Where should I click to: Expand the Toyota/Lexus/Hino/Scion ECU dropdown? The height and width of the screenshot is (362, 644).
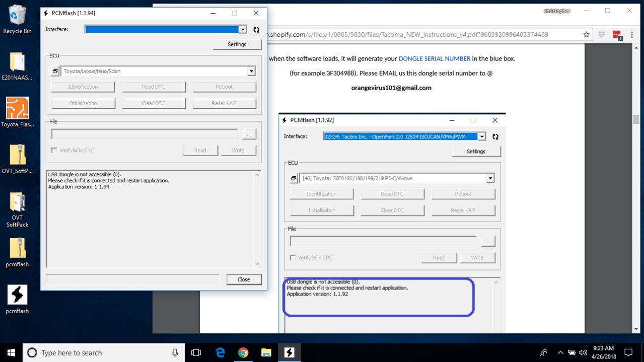click(x=251, y=71)
